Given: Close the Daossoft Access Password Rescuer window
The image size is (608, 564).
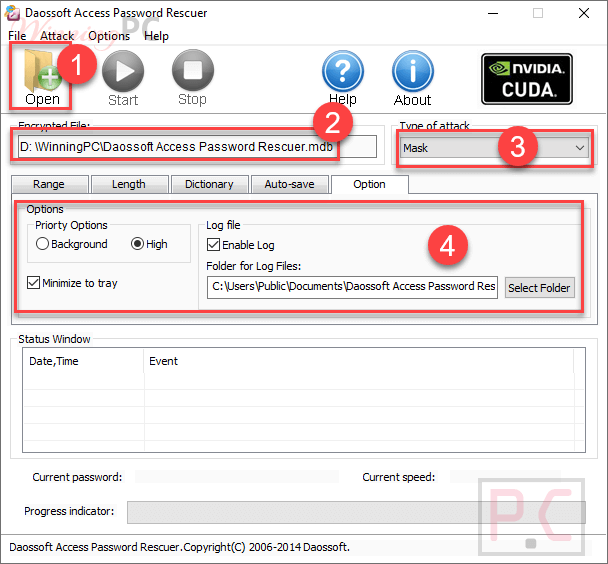Looking at the screenshot, I should [x=584, y=13].
